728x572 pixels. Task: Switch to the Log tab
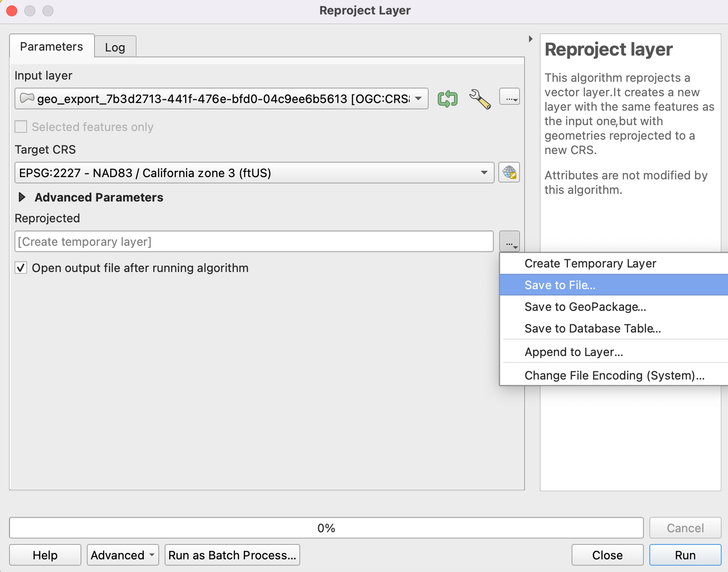click(x=115, y=47)
